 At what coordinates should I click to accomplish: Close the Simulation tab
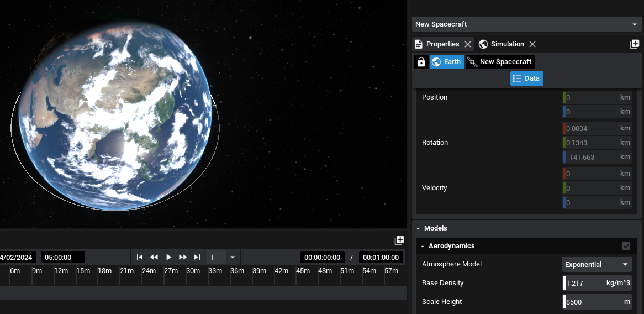pos(532,44)
